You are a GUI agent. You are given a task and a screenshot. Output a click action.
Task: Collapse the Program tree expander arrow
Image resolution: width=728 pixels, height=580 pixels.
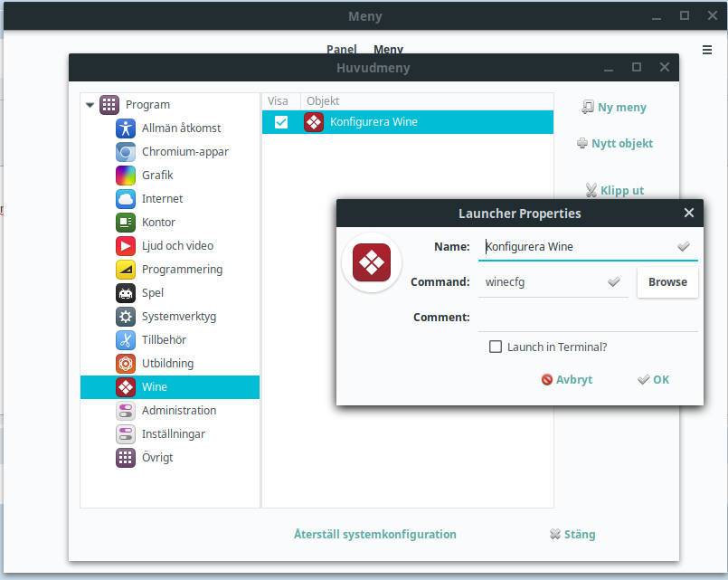[x=90, y=105]
